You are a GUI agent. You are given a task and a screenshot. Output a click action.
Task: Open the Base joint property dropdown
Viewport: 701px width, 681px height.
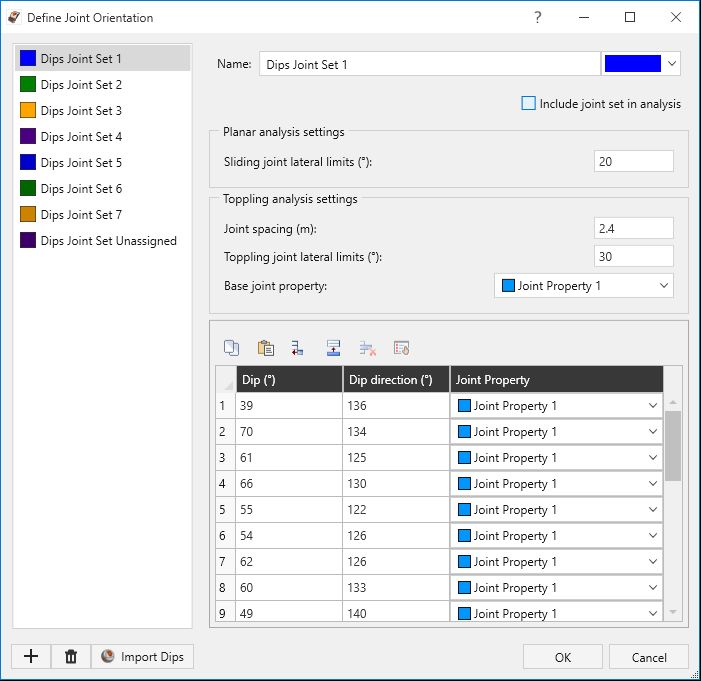point(583,286)
